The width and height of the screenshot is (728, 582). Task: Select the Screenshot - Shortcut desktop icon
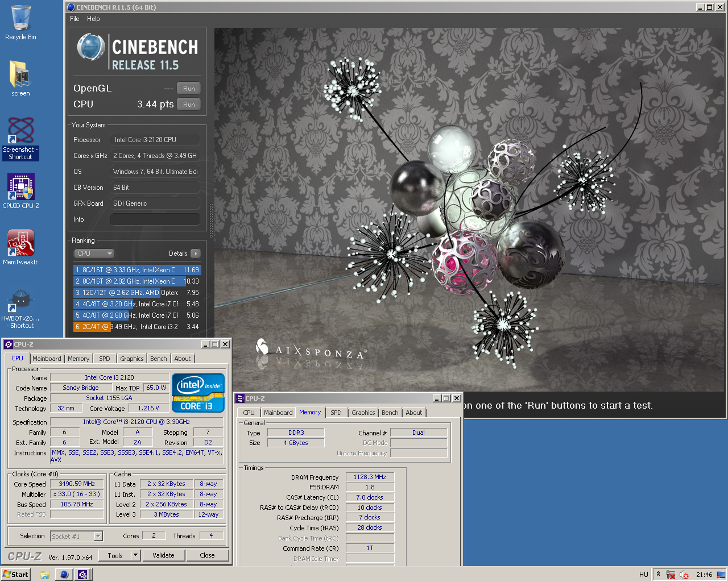20,139
